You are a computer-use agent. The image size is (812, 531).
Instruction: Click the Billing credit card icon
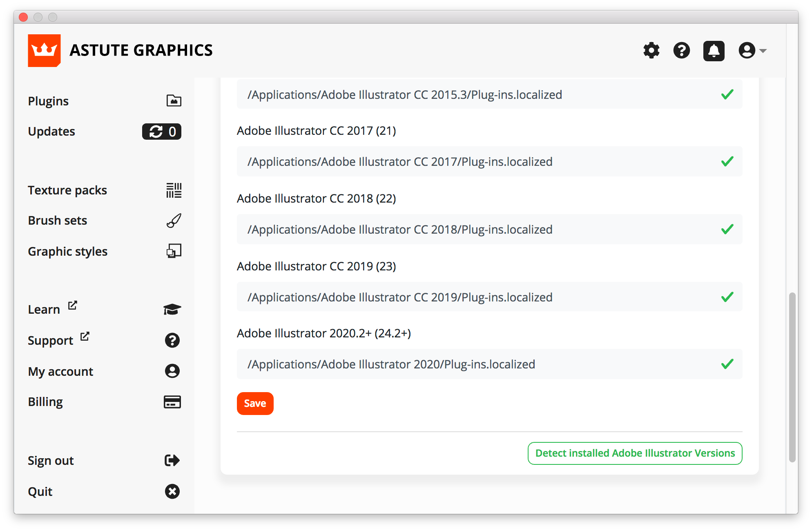[172, 402]
